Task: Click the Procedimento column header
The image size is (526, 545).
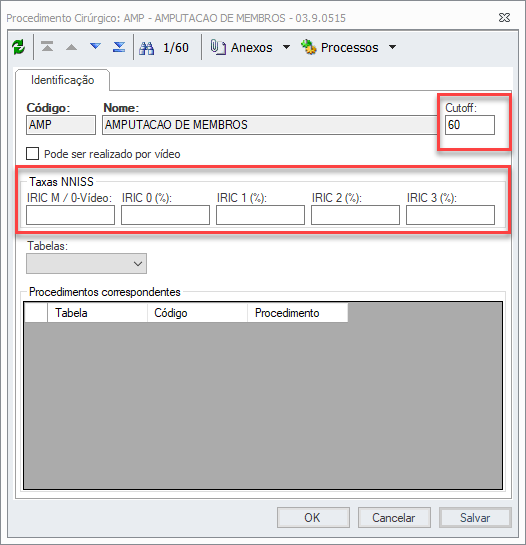Action: coord(298,313)
